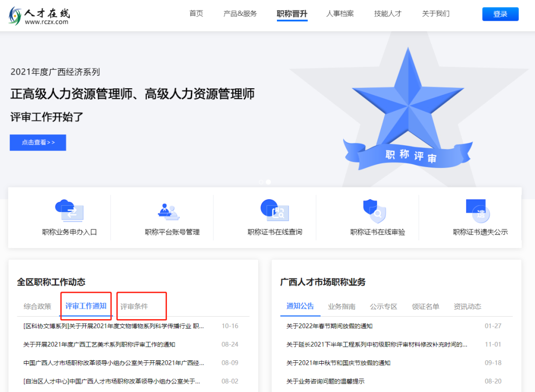Image resolution: width=535 pixels, height=392 pixels.
Task: Open 关于我们 in the navigation bar
Action: pos(436,14)
